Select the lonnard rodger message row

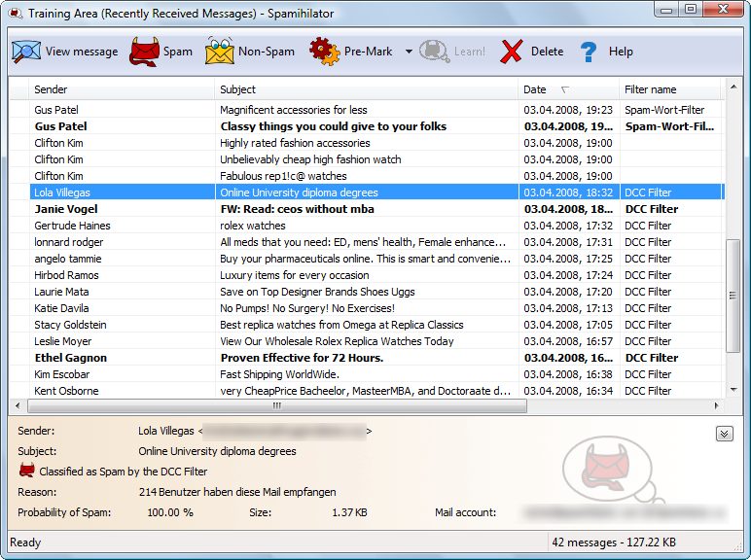(367, 242)
